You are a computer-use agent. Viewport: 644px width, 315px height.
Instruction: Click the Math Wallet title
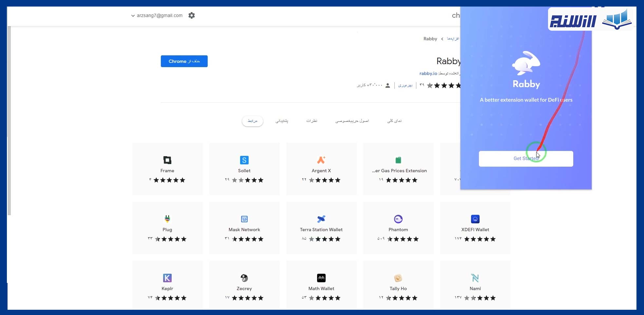point(321,288)
